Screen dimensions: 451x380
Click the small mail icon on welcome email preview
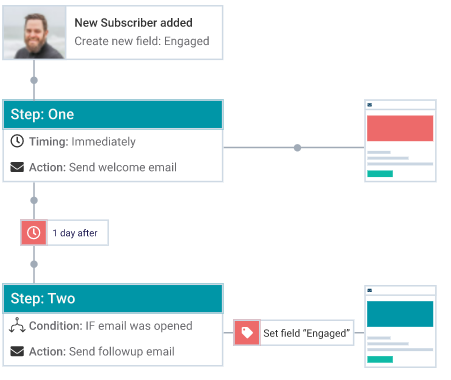pos(370,105)
